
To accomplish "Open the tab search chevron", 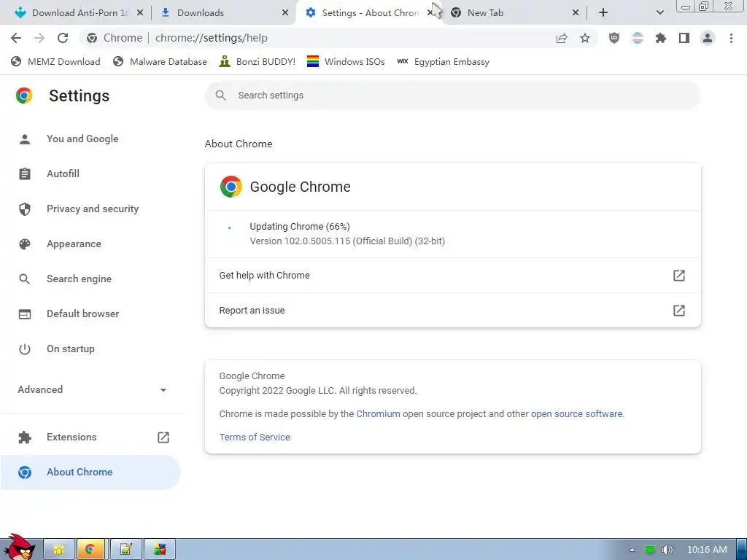I will 659,12.
